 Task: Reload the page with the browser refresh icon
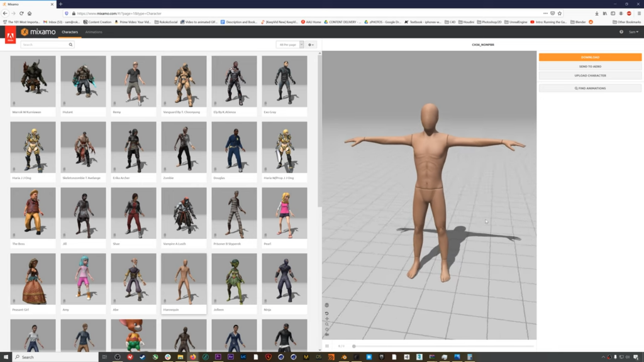(22, 13)
